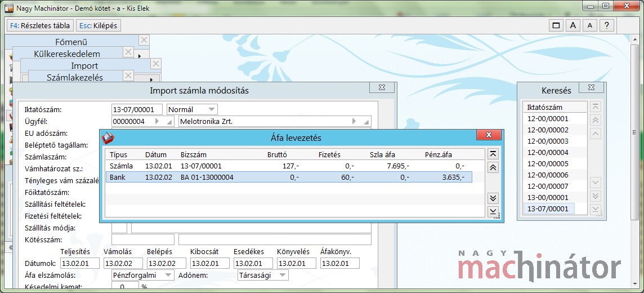Open the Melotronika Zrt. lookup arrow

point(354,121)
